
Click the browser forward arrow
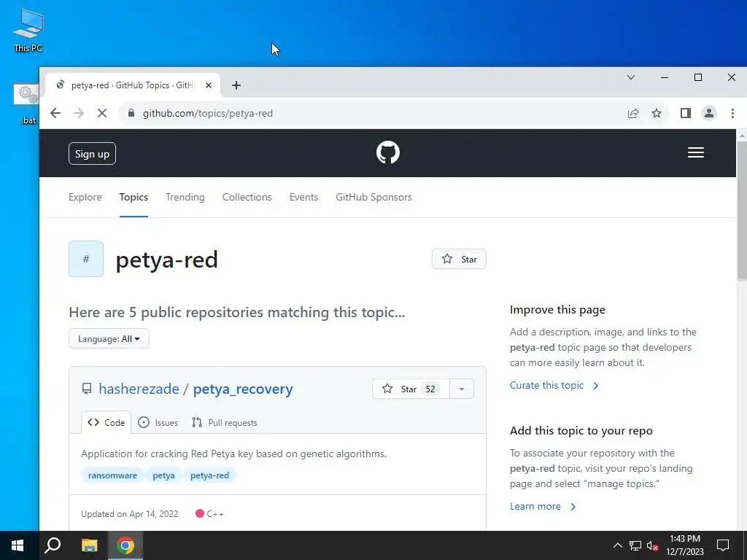[x=79, y=113]
